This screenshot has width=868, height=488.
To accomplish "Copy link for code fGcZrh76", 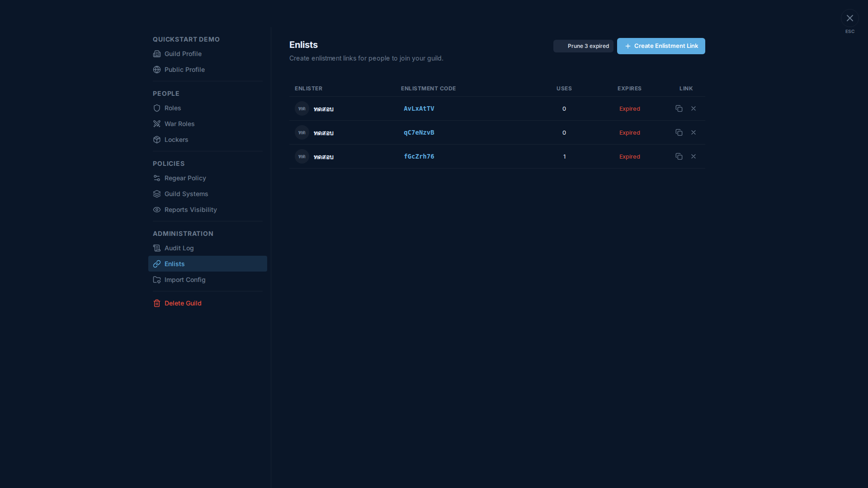I will (679, 156).
